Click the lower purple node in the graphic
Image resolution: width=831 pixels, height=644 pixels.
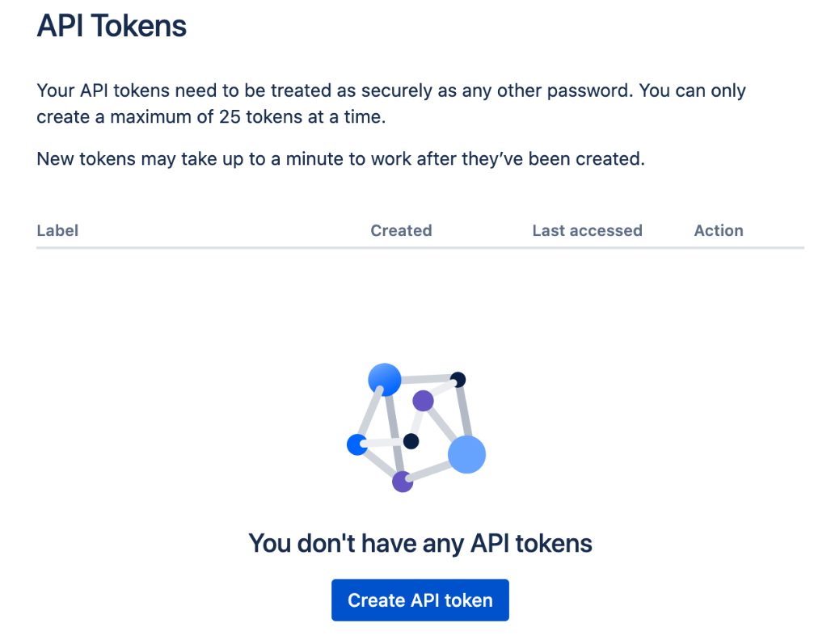coord(403,482)
